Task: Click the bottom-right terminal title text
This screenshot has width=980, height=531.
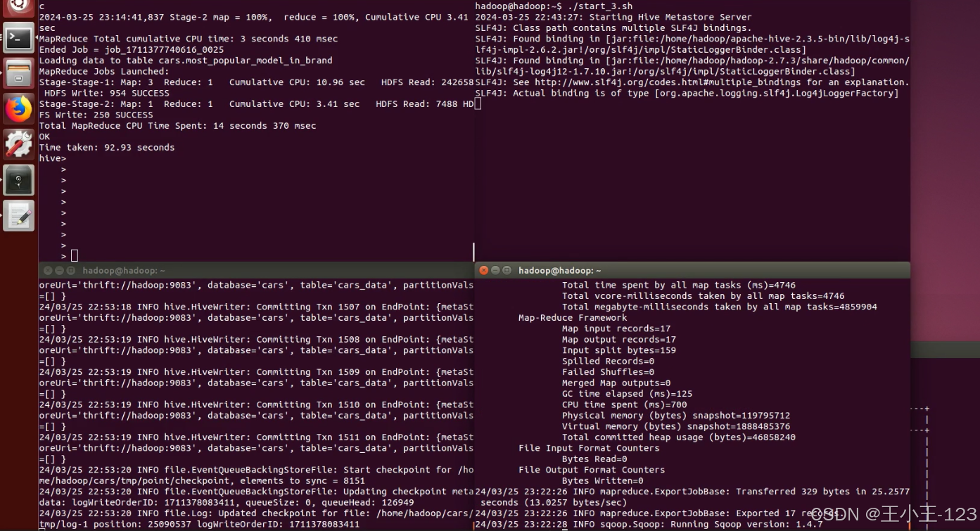Action: tap(560, 270)
